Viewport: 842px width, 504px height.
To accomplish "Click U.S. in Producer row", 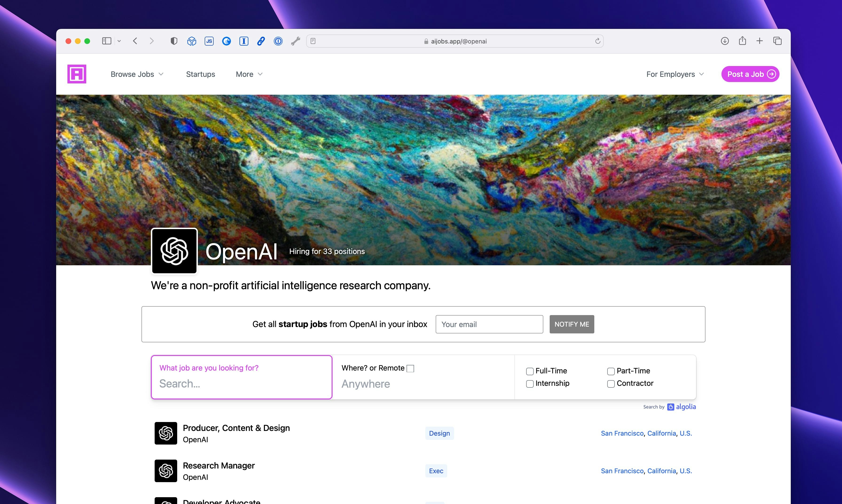I will point(686,433).
